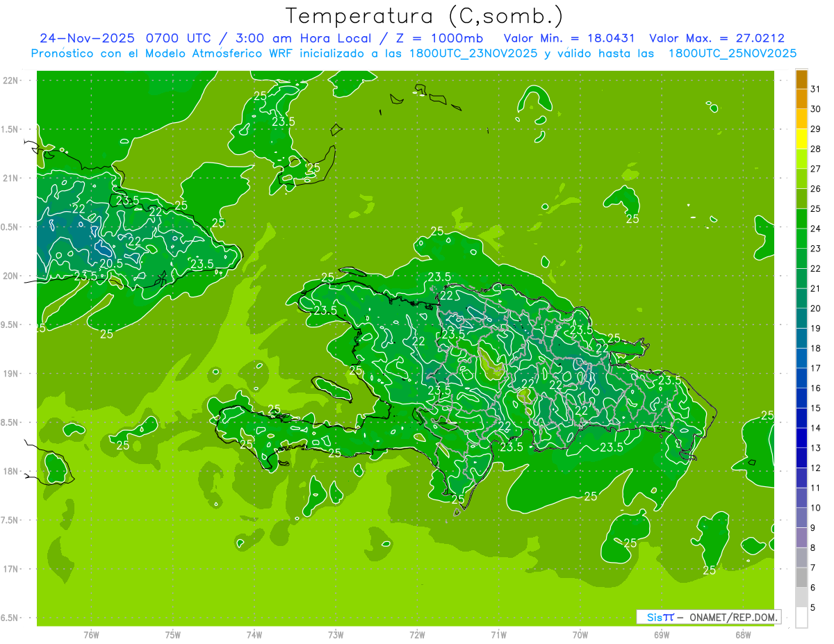Viewport: 834px width, 644px height.
Task: Click the Temperatura (C,somb.) map title
Action: [425, 15]
